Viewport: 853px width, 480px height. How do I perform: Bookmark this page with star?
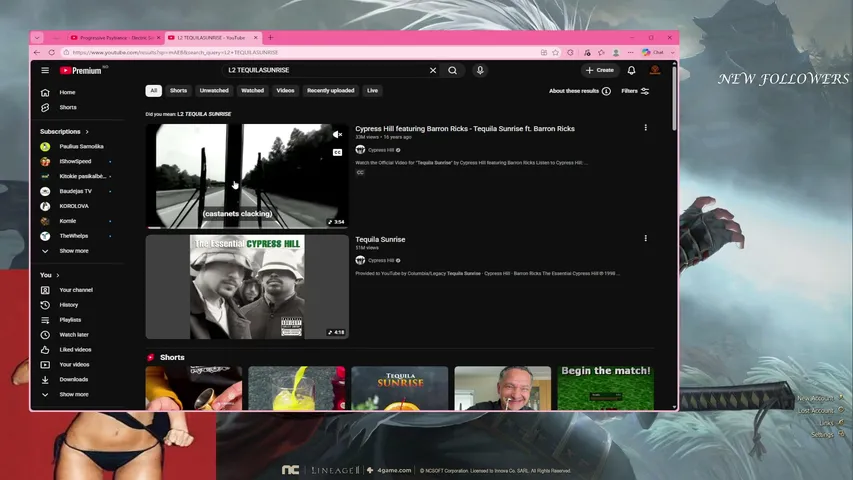[x=555, y=53]
